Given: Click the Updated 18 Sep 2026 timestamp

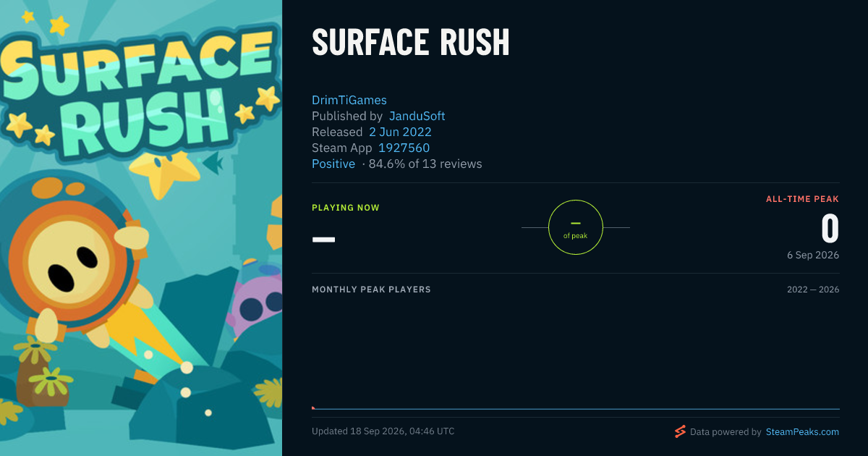Looking at the screenshot, I should pyautogui.click(x=383, y=431).
